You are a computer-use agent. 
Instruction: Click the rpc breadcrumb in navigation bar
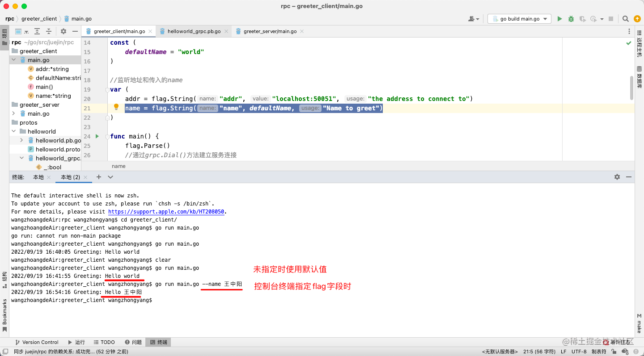pos(10,19)
